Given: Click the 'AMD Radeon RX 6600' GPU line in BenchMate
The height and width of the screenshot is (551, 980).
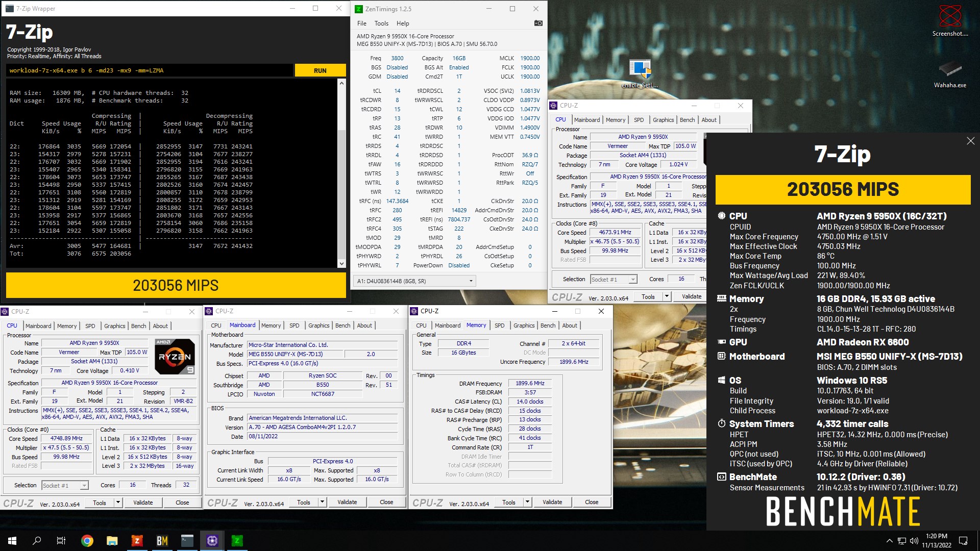Looking at the screenshot, I should pos(863,342).
